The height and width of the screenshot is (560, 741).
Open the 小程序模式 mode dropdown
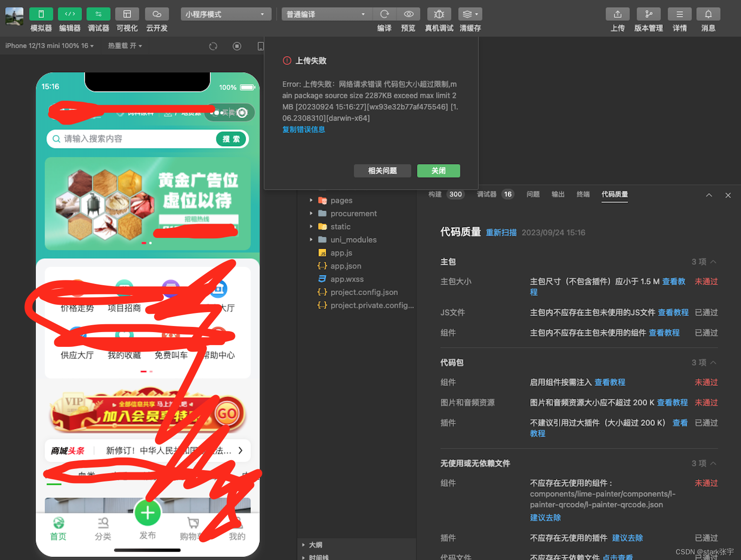click(x=225, y=14)
